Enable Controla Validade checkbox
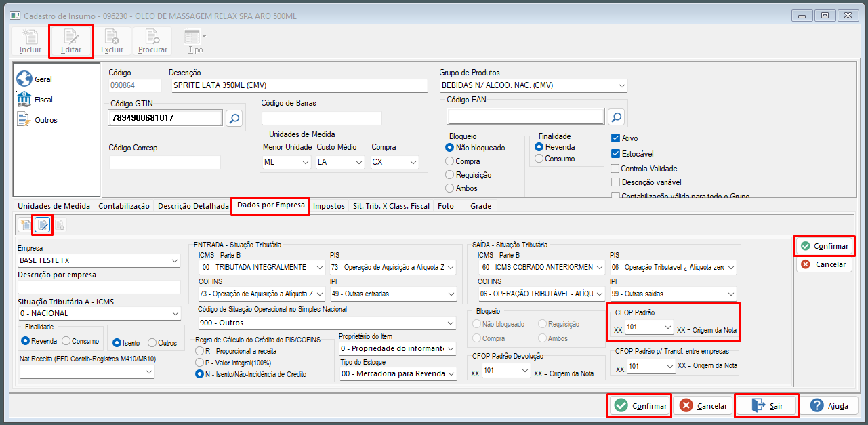Screen dimensions: 868x425 [615, 169]
